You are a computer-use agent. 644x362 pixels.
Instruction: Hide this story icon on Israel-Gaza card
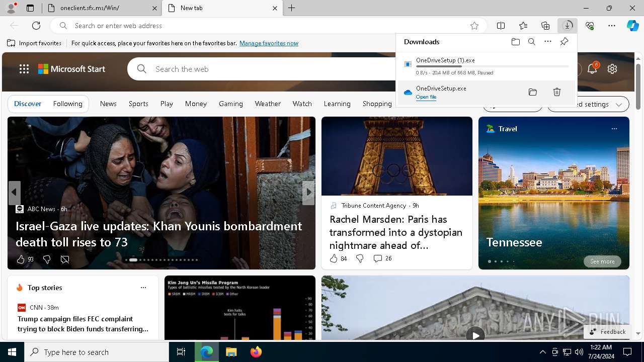coord(65,259)
